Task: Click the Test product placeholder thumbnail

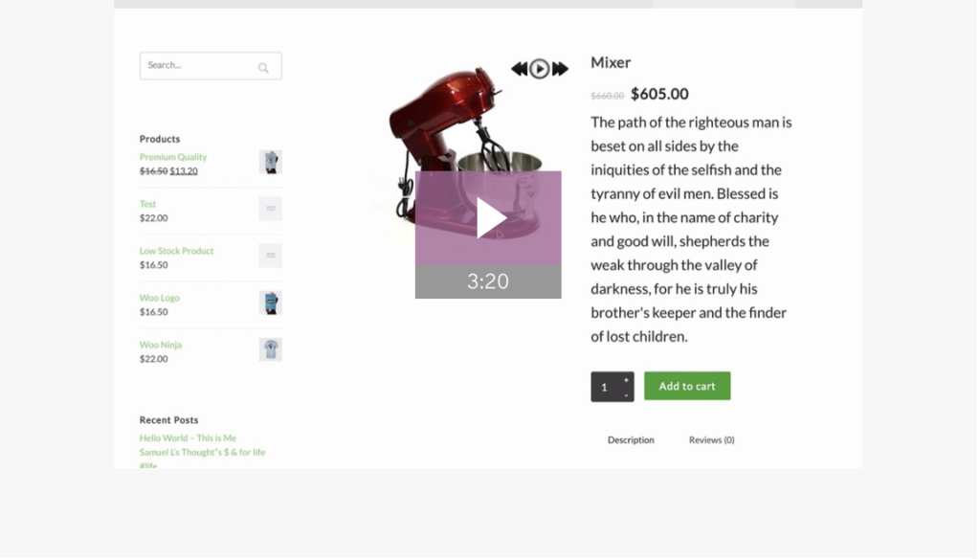Action: (x=271, y=210)
